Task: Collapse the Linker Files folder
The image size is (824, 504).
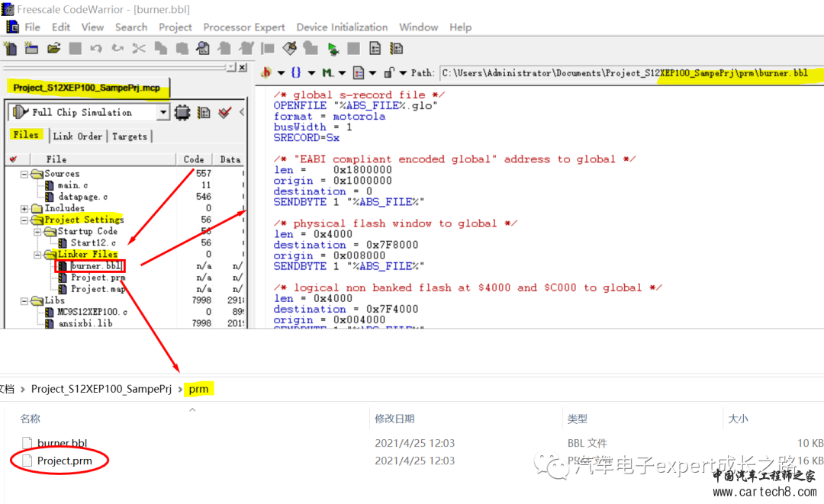Action: (x=37, y=255)
